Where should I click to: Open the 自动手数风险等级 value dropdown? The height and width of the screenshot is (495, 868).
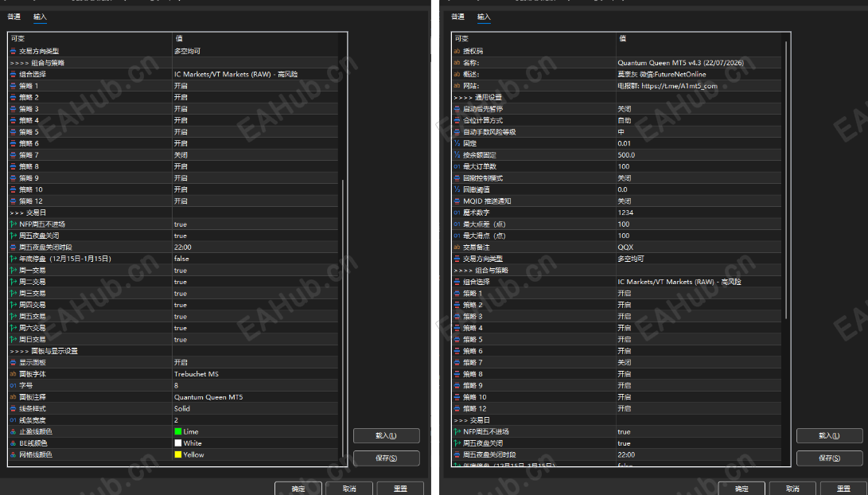coord(699,132)
